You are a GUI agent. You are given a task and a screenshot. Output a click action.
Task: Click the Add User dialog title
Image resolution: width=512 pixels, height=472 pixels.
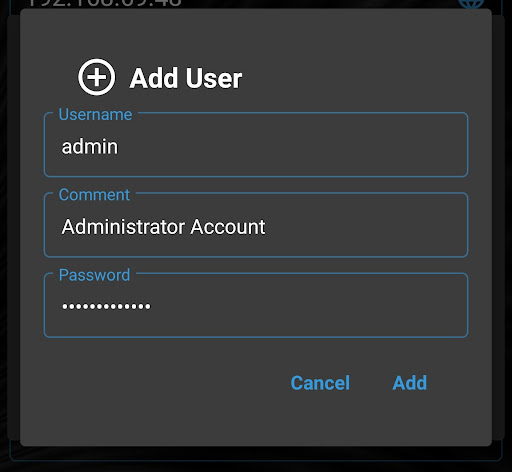(x=186, y=78)
